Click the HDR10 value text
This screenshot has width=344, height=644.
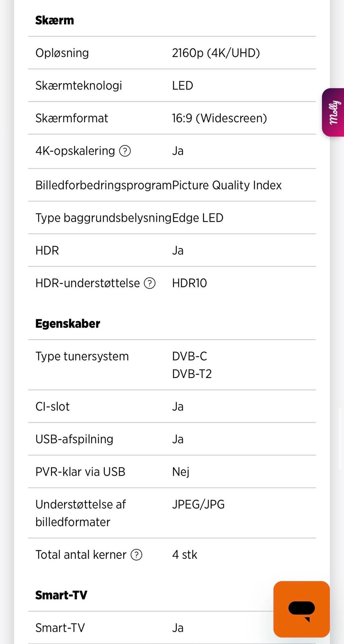coord(190,283)
